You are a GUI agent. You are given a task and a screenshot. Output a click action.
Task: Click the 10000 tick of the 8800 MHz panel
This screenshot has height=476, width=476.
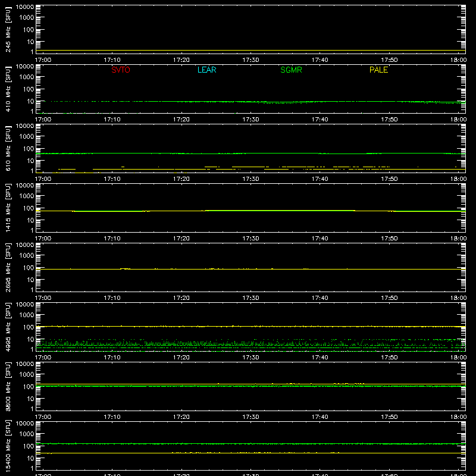coord(25,364)
